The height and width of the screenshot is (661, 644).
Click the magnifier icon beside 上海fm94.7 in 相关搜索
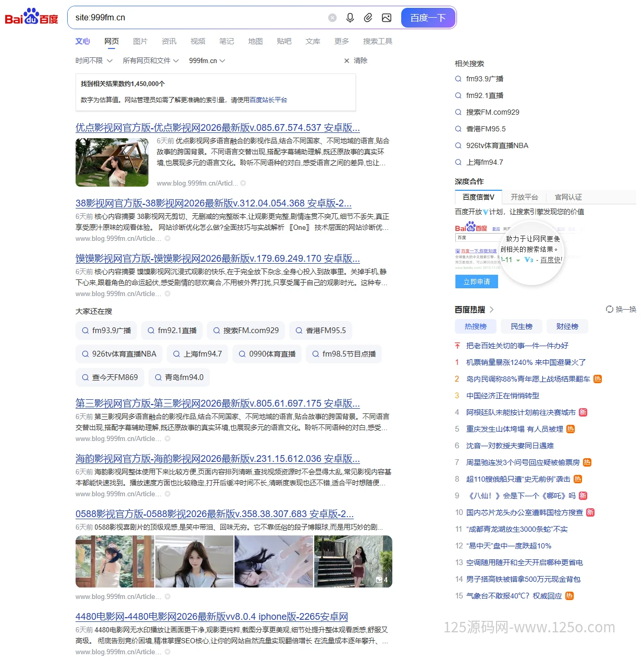click(x=459, y=162)
